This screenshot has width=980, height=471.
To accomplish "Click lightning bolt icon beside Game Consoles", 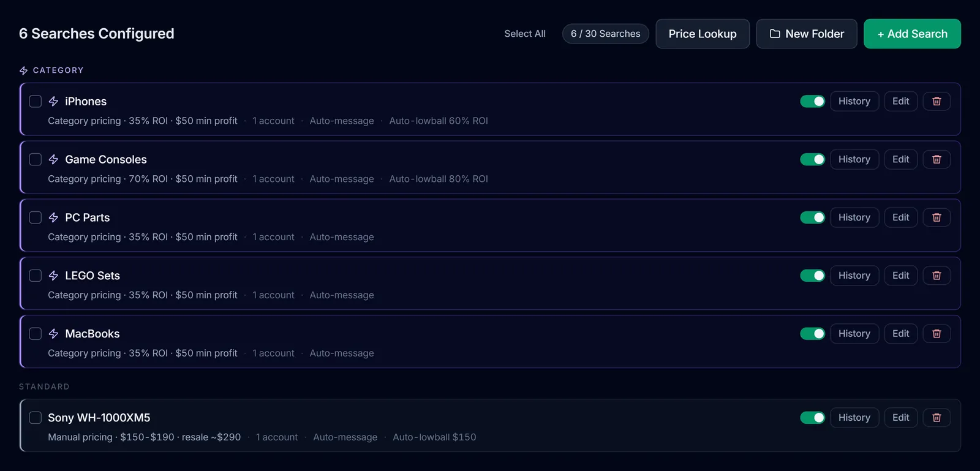I will (x=53, y=159).
